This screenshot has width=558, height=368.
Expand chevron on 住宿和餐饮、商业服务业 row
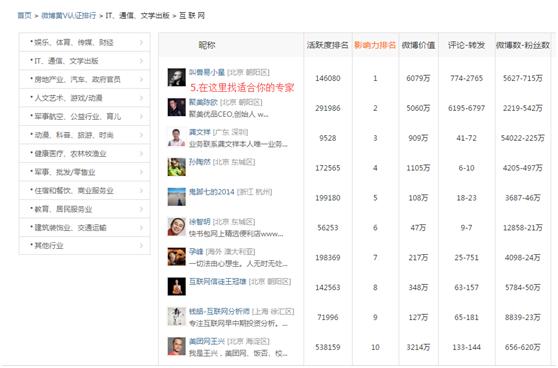141,190
